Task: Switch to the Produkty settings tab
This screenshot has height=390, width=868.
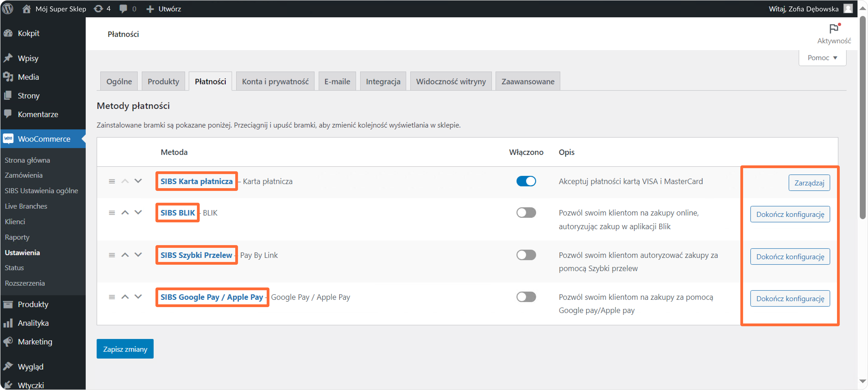Action: 163,82
